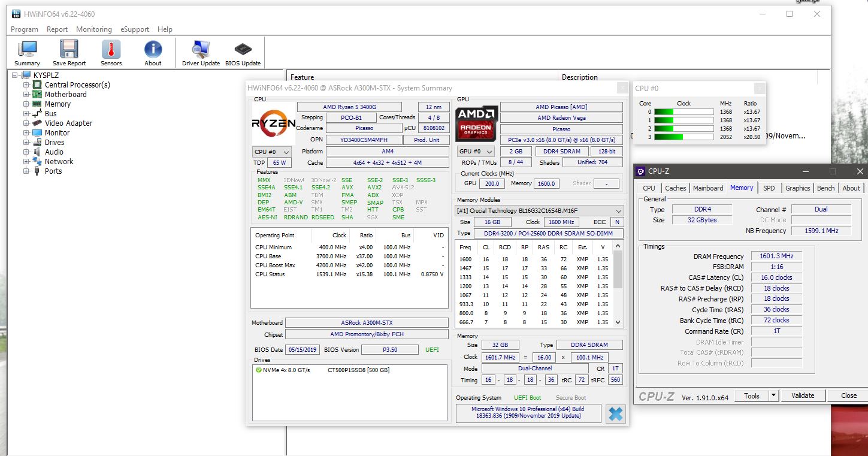Switch to Mainboard tab in CPU-Z
868x456 pixels.
point(708,188)
